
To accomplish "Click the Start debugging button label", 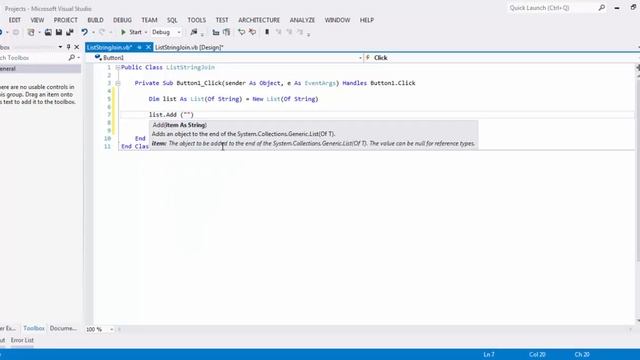I will click(135, 32).
